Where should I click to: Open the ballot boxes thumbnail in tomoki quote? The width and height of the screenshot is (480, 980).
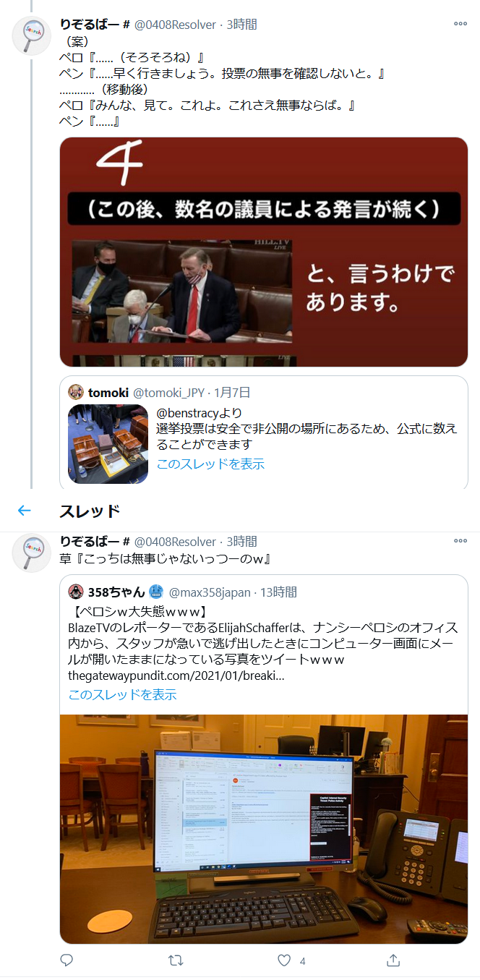coord(108,444)
